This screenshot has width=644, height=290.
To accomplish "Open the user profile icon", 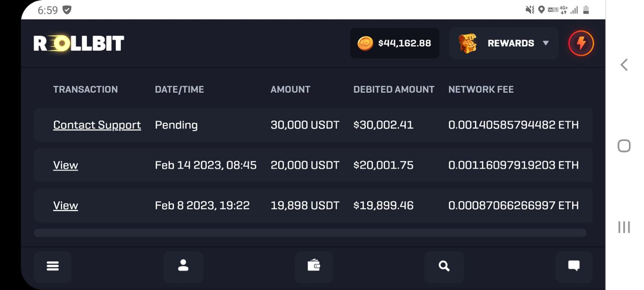I will click(x=183, y=266).
